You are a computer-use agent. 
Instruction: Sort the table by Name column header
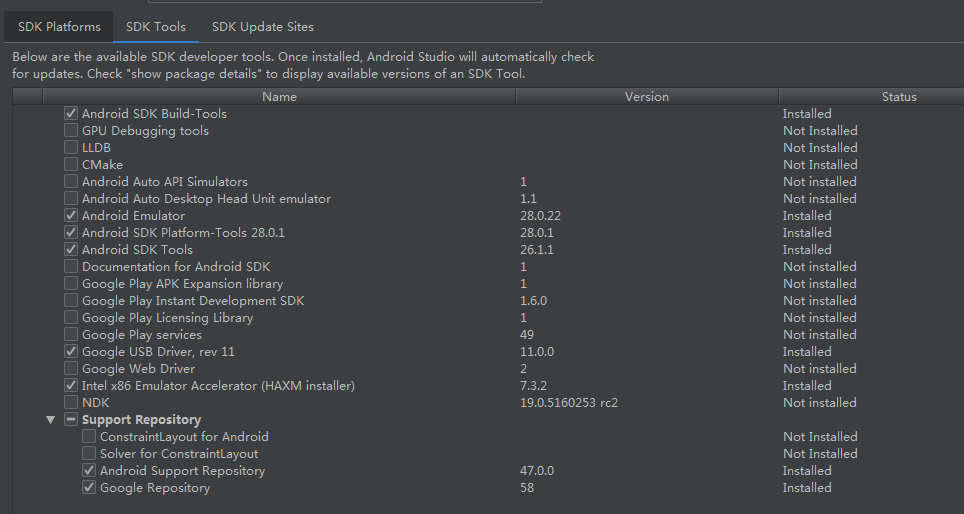[279, 97]
